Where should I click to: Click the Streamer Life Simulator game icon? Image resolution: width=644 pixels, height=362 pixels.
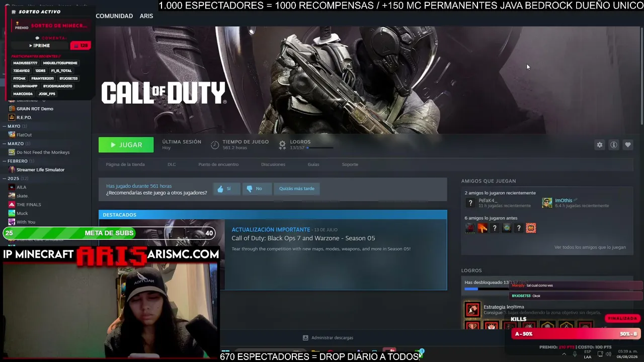12,170
